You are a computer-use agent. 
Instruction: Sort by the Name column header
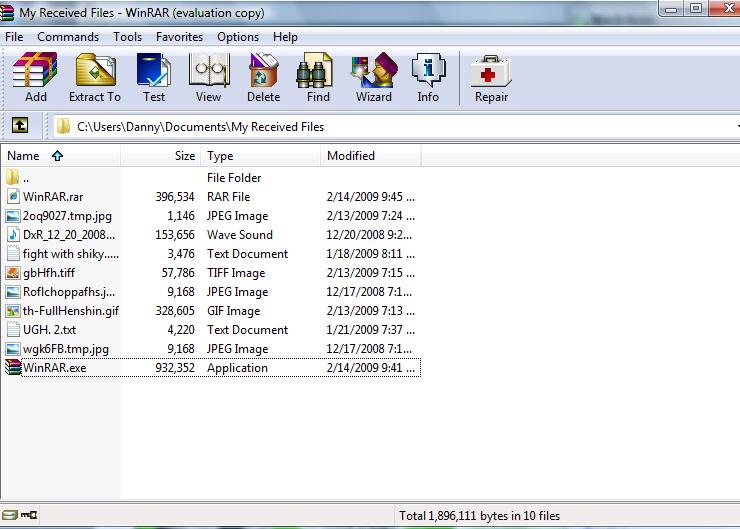pyautogui.click(x=61, y=156)
